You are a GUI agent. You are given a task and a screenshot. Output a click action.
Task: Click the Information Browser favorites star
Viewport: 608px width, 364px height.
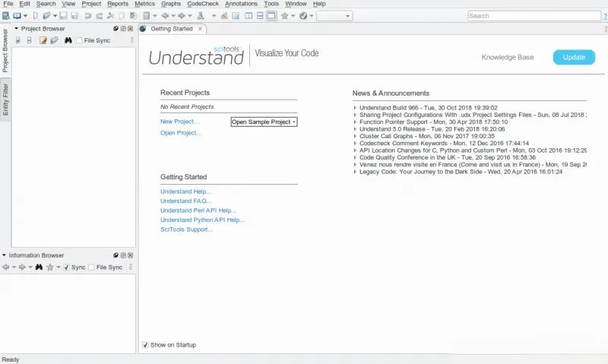[x=50, y=267]
